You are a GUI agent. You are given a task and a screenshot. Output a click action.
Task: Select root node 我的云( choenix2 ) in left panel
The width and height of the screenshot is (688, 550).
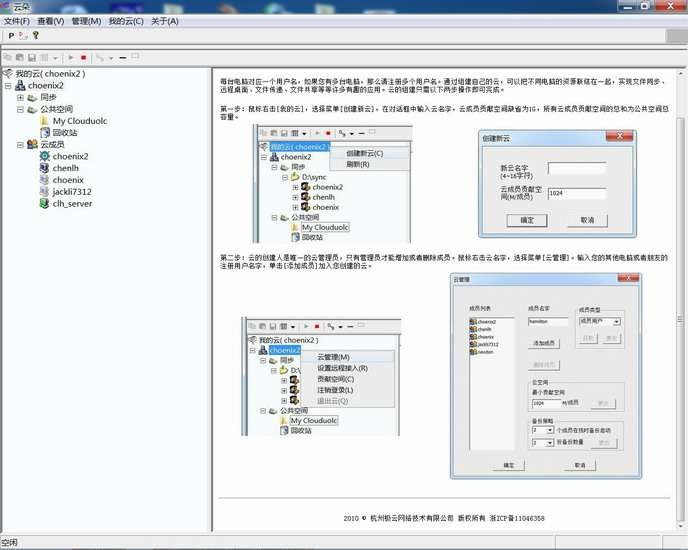(x=50, y=74)
